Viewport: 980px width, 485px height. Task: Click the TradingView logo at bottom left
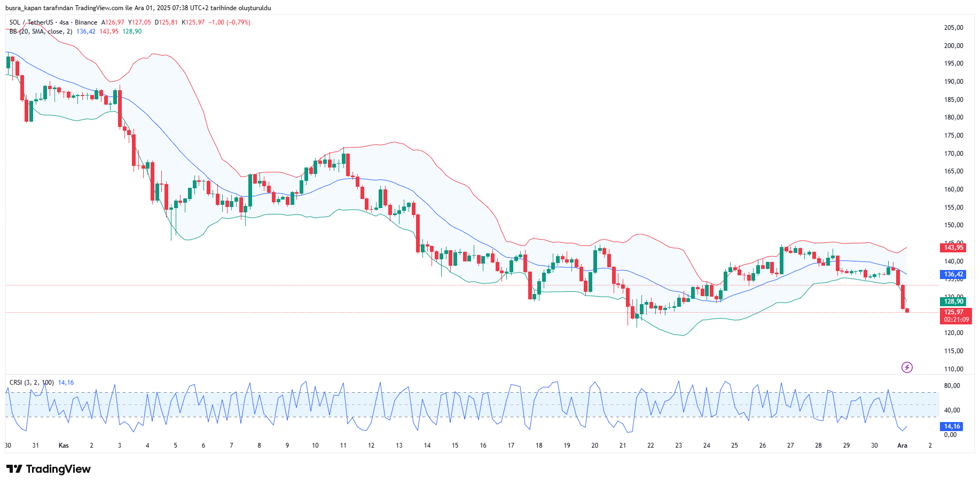[x=49, y=469]
